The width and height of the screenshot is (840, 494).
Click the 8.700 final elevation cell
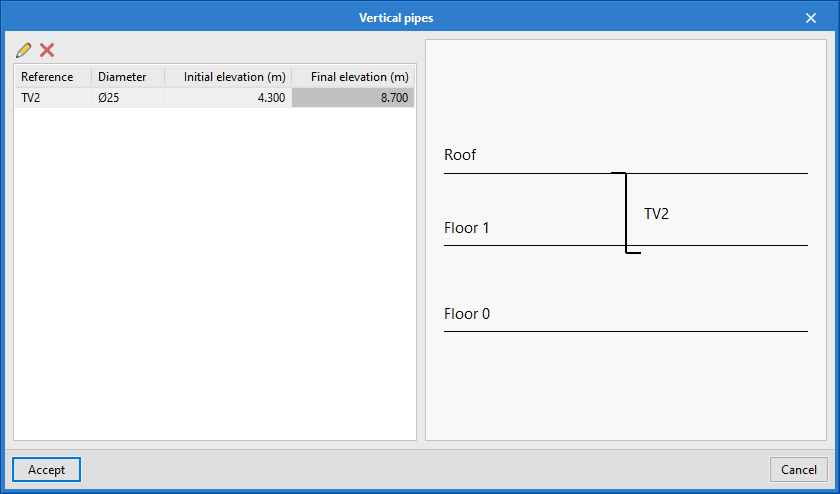pos(353,98)
